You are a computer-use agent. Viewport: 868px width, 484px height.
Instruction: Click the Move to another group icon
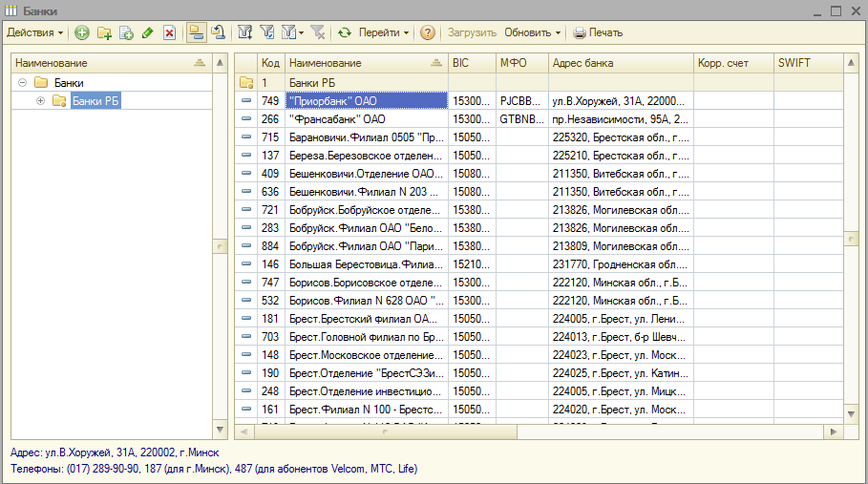(219, 32)
